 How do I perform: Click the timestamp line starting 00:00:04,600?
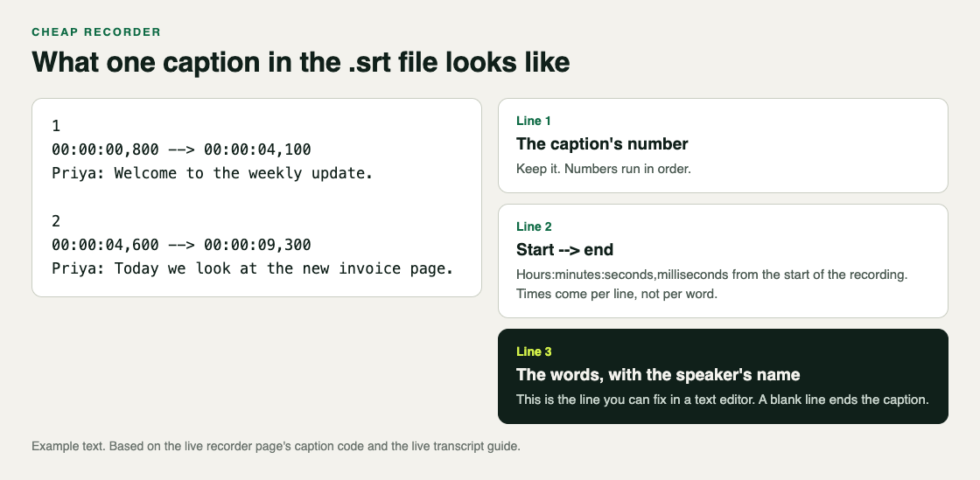(181, 245)
